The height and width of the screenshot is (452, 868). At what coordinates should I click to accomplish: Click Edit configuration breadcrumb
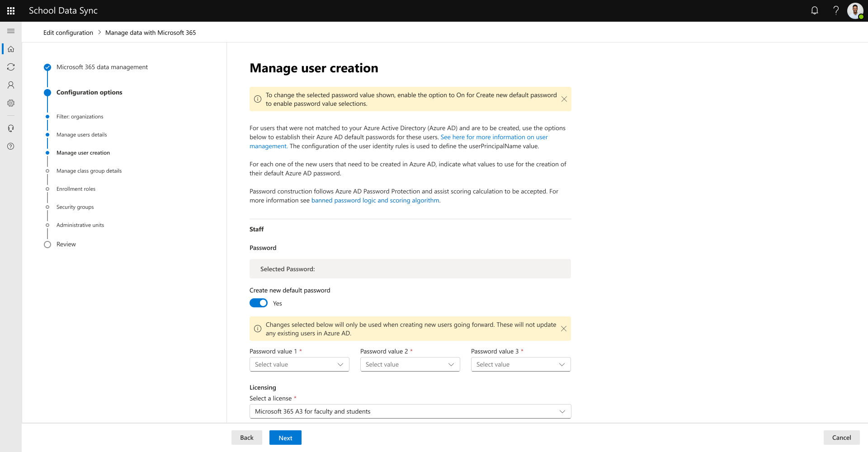(68, 33)
